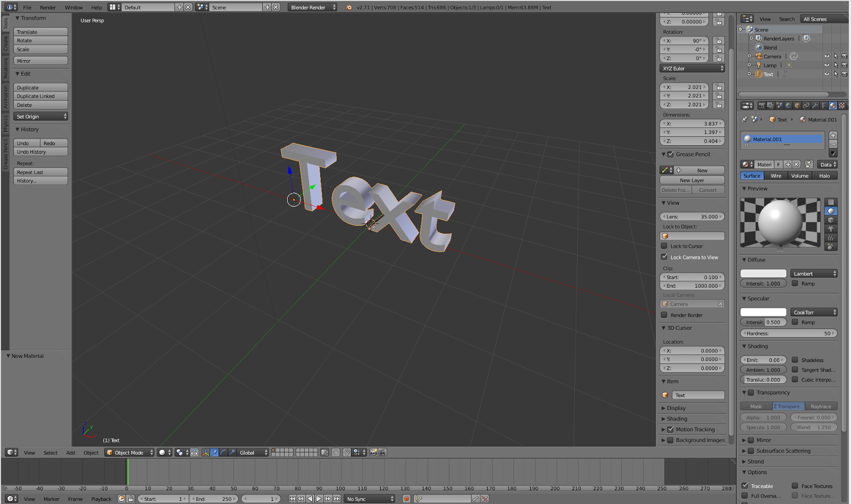851x504 pixels.
Task: Enable the Diffuse Ramp checkbox
Action: [x=795, y=283]
